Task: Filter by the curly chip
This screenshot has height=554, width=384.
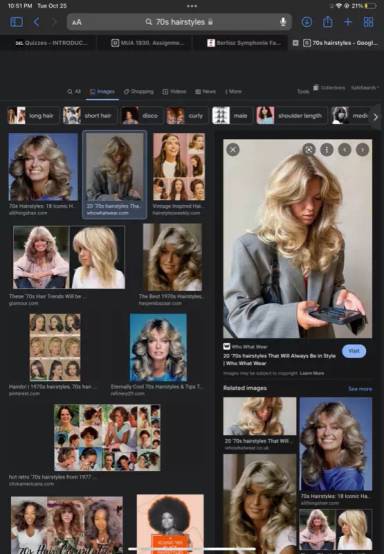Action: (x=187, y=116)
